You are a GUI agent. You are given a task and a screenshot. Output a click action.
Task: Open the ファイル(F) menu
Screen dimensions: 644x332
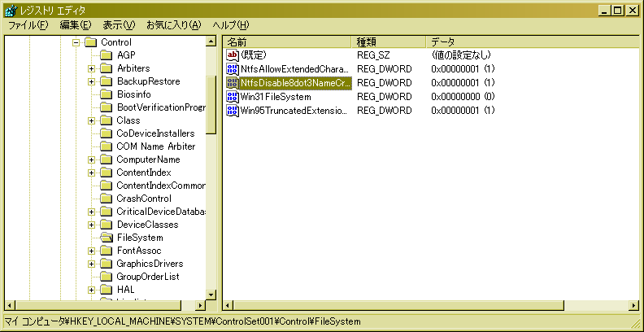(28, 25)
